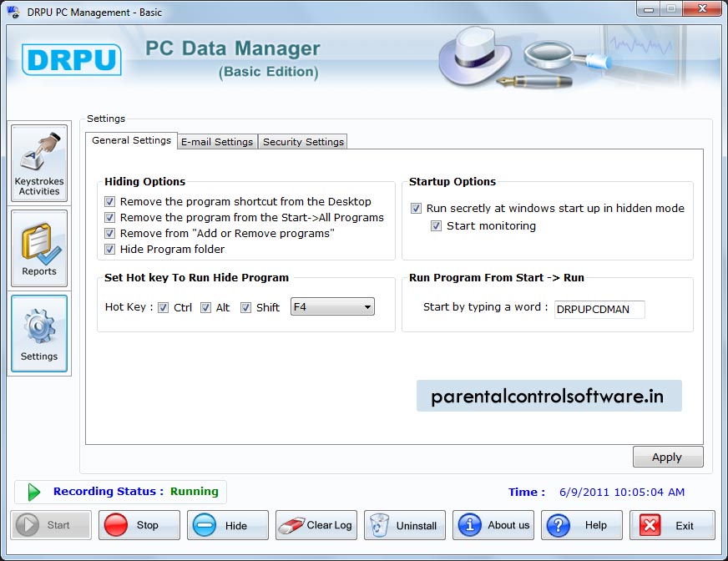The width and height of the screenshot is (728, 561).
Task: Select the Settings gear in sidebar
Action: pos(39,333)
